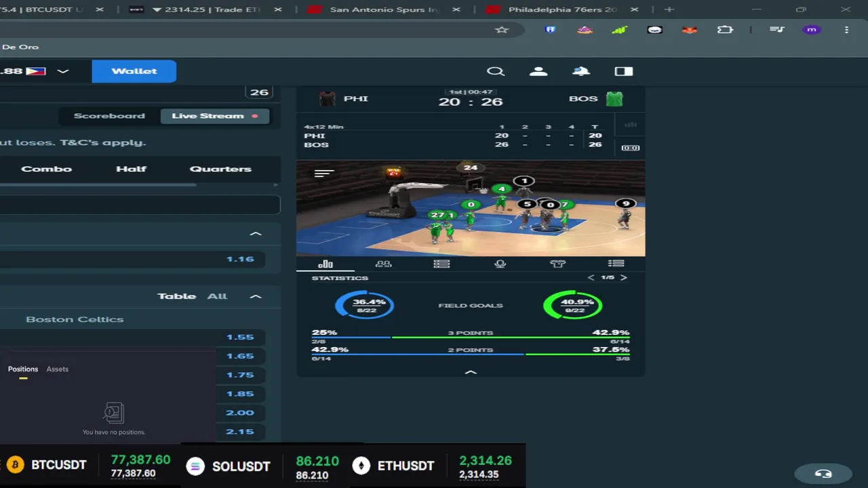Screen dimensions: 868x488
Task: Go to next statistics page arrow
Action: pyautogui.click(x=624, y=278)
